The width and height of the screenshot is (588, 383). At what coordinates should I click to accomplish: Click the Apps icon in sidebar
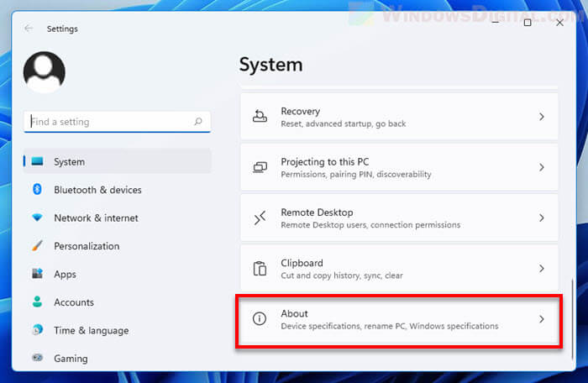tap(37, 274)
